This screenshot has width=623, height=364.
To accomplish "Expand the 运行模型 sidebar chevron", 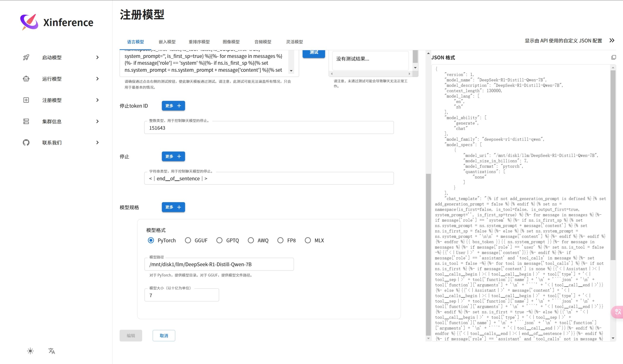I will (97, 79).
